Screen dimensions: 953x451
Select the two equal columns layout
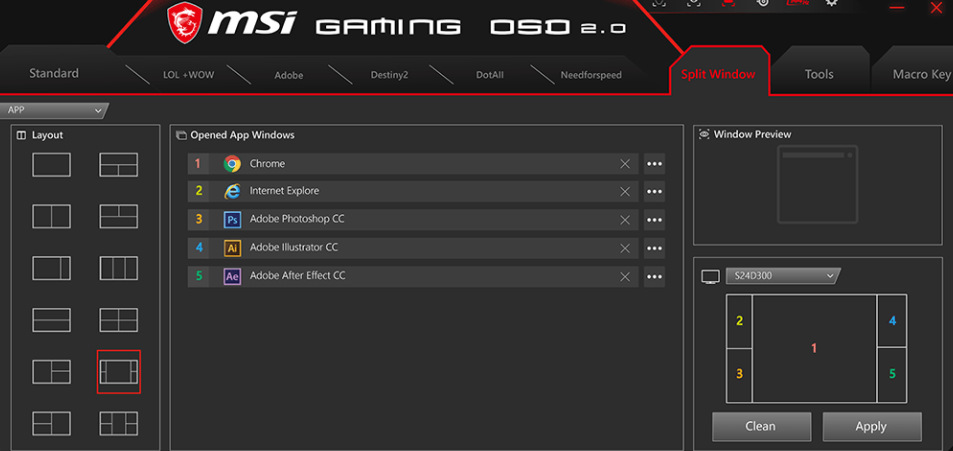pyautogui.click(x=51, y=216)
